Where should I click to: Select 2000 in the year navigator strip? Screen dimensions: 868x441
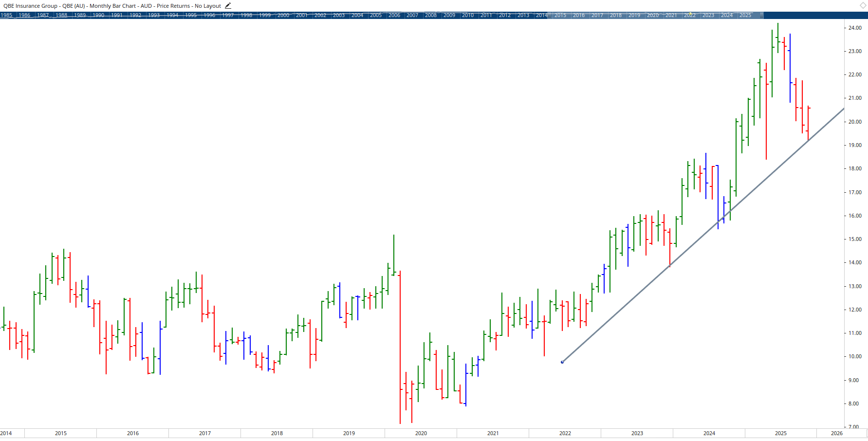(283, 15)
